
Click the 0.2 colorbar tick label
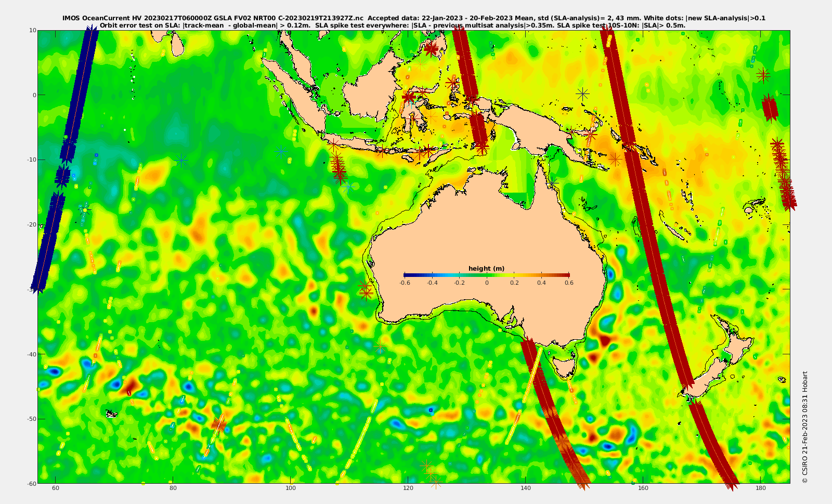(x=514, y=283)
